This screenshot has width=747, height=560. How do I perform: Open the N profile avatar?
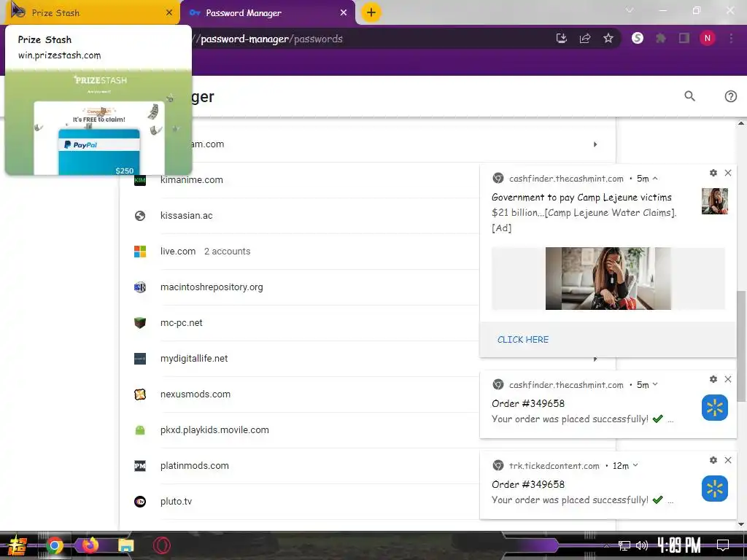click(708, 38)
